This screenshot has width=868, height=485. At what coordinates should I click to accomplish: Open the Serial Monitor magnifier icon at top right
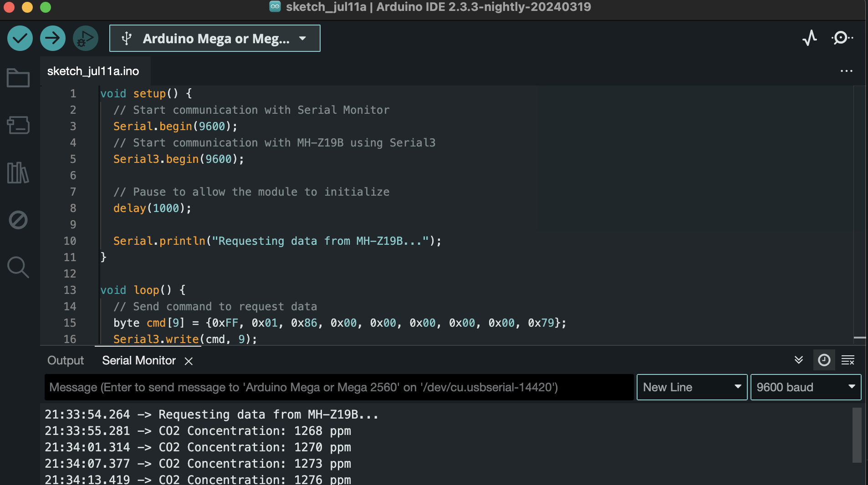(x=842, y=38)
